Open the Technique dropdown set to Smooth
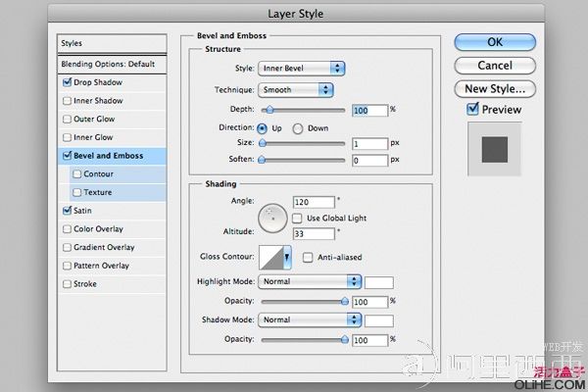The width and height of the screenshot is (588, 392). point(296,89)
